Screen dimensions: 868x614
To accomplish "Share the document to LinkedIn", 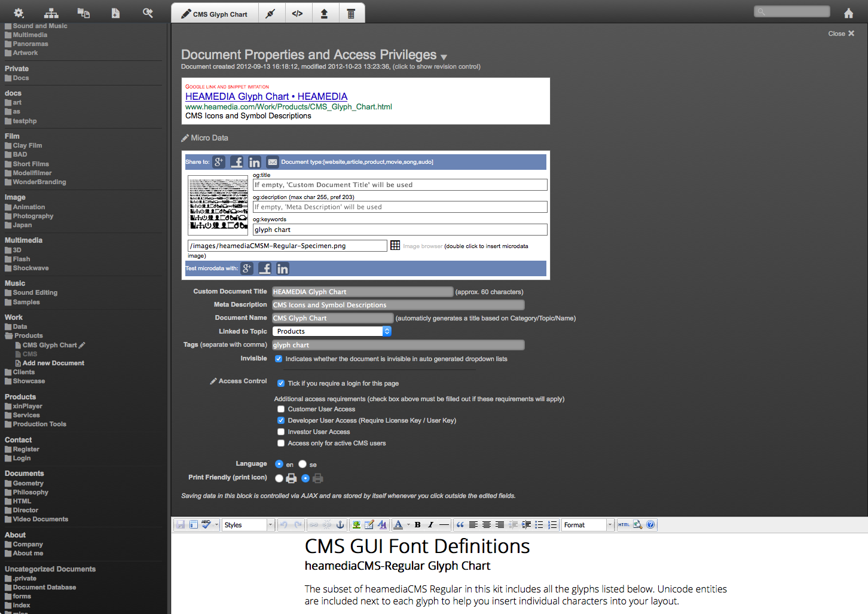I will tap(255, 162).
